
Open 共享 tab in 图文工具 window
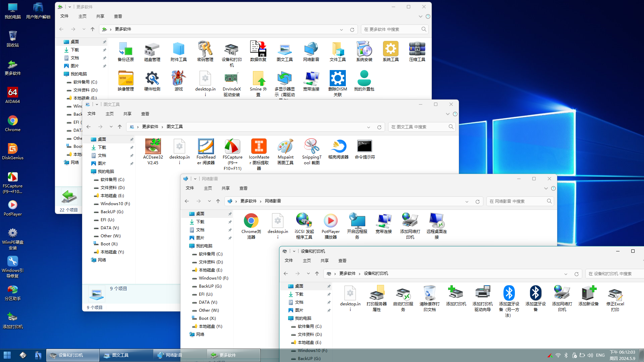click(x=127, y=114)
